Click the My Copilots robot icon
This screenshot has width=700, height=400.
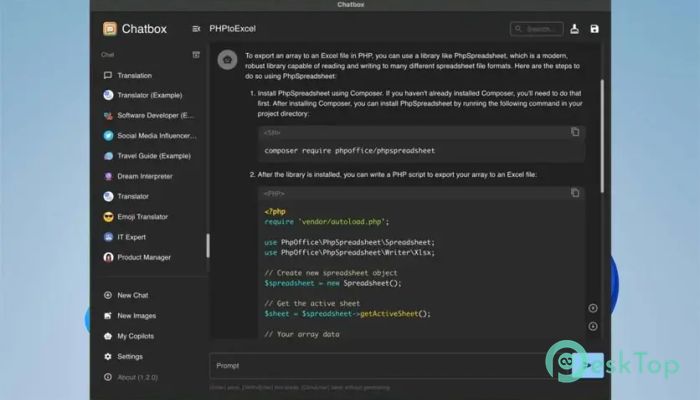[x=108, y=336]
